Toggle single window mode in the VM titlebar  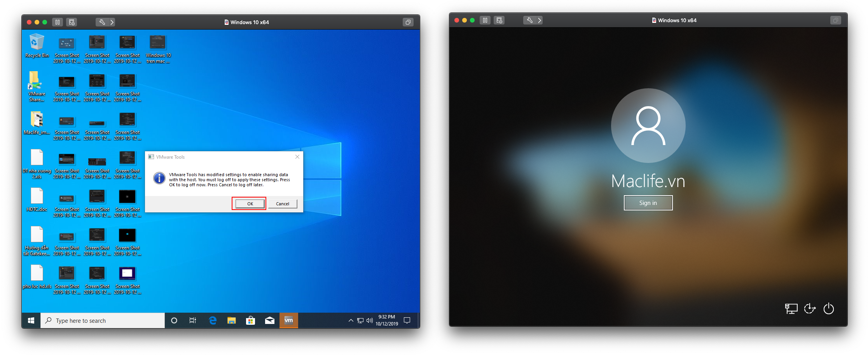(408, 22)
